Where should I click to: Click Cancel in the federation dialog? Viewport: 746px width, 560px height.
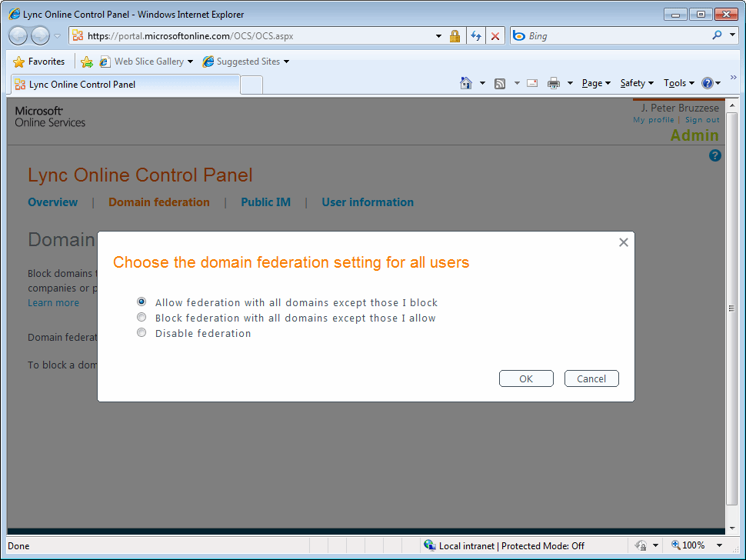tap(591, 378)
